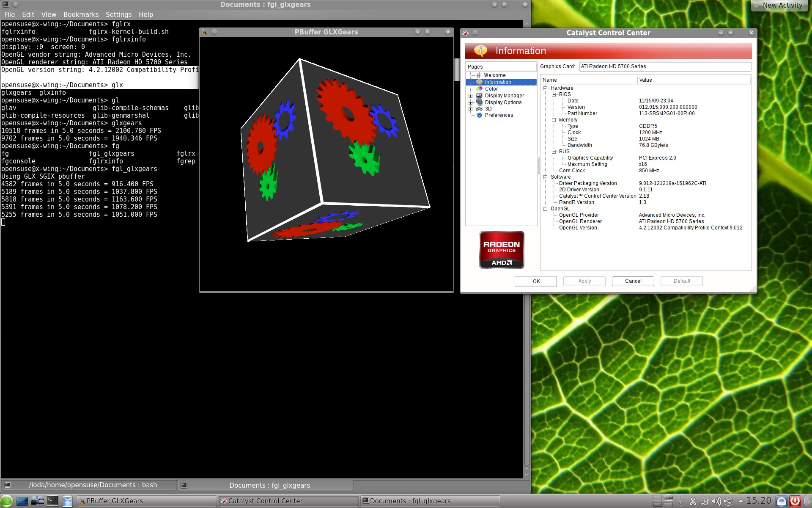Click the Display Options monitors icon
812x508 pixels.
tap(479, 102)
